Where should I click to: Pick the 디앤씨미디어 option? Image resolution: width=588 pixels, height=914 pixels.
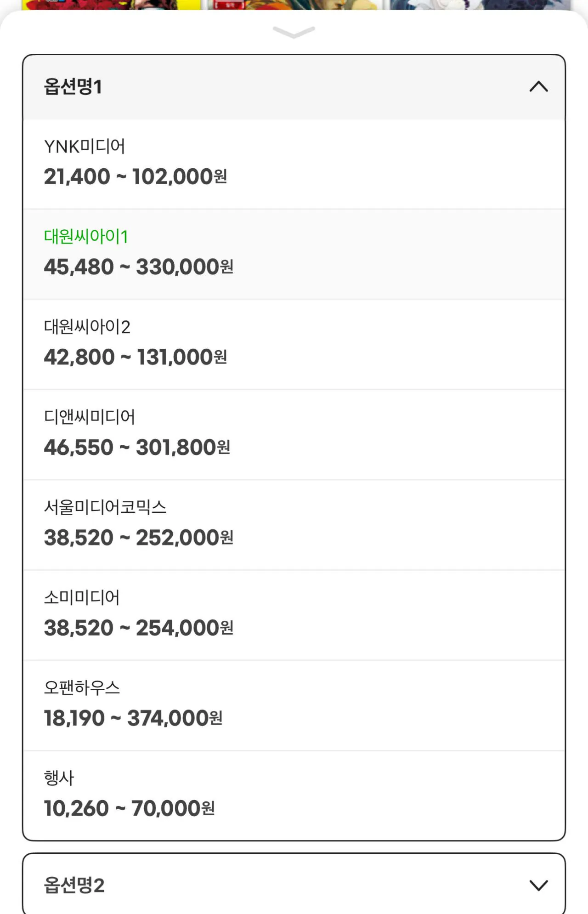click(x=90, y=417)
